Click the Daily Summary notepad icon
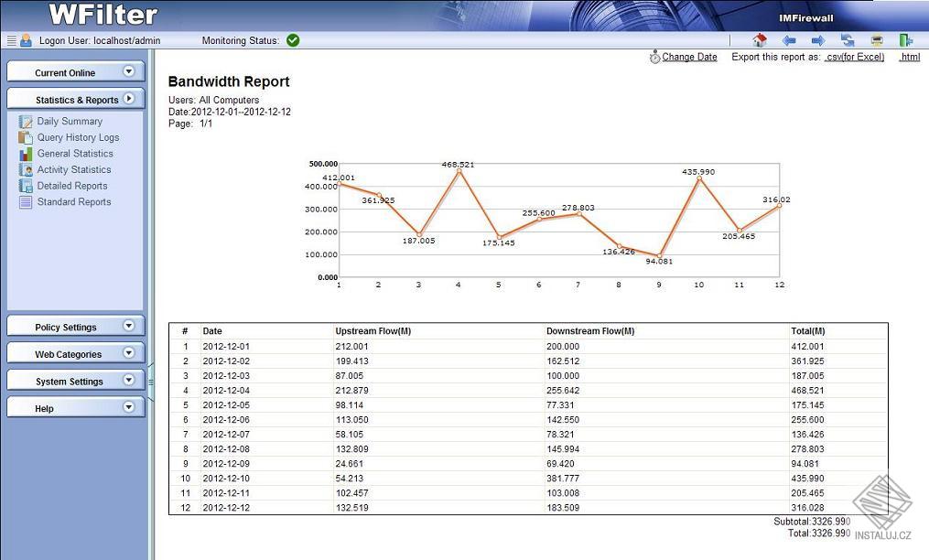The width and height of the screenshot is (929, 560). point(26,122)
